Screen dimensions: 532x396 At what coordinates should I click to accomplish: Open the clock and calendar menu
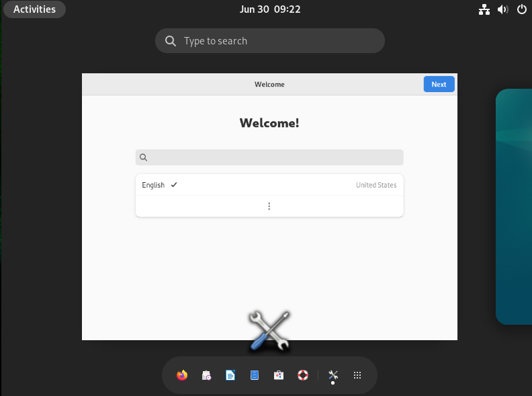[x=270, y=9]
